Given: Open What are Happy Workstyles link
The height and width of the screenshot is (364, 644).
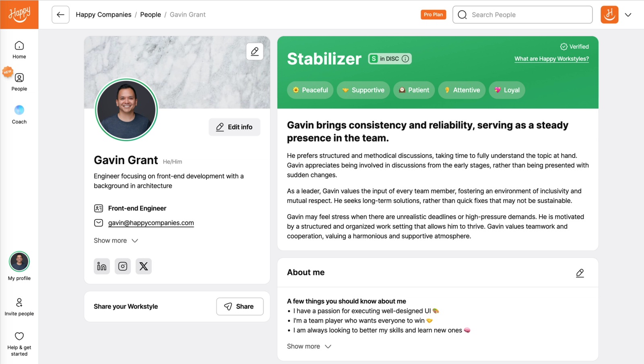Looking at the screenshot, I should pyautogui.click(x=551, y=59).
